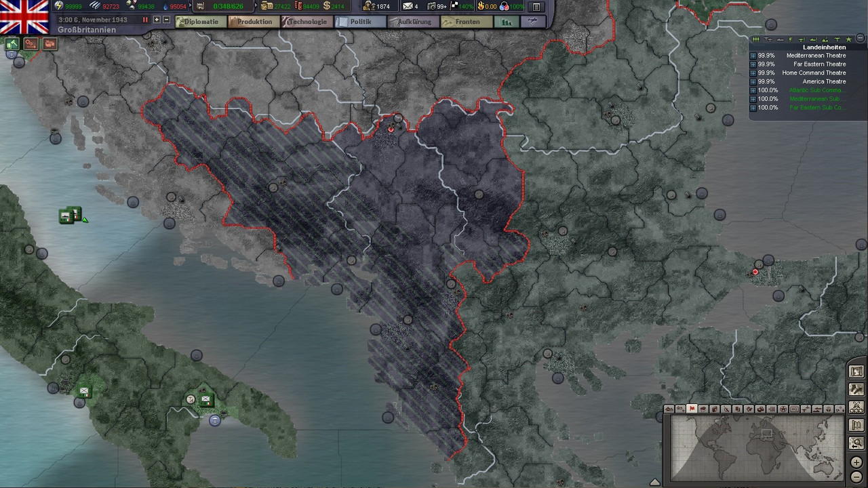Increase game speed with plus button
Screen dimensions: 868x488
[x=157, y=20]
